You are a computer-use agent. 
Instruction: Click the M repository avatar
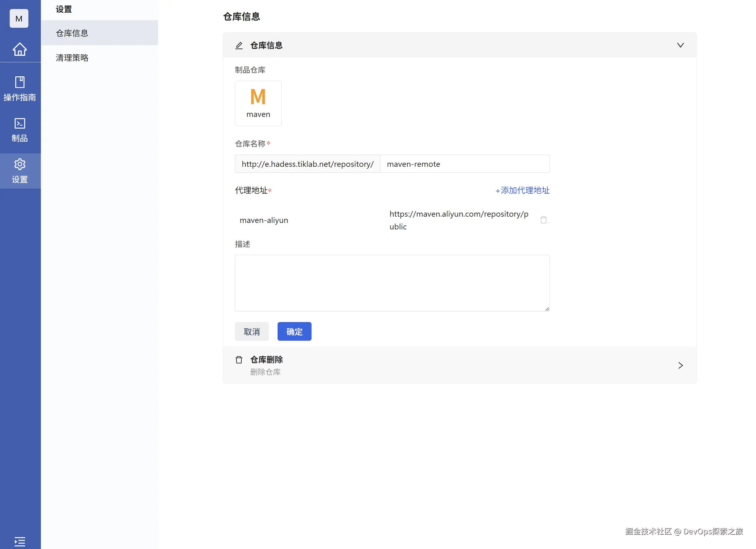(x=19, y=19)
